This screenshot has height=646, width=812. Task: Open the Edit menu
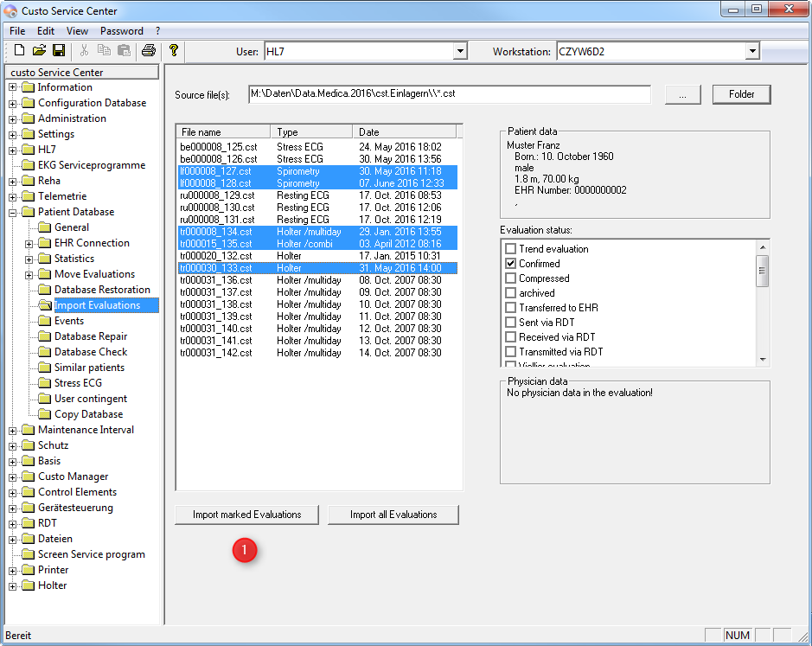(x=46, y=31)
